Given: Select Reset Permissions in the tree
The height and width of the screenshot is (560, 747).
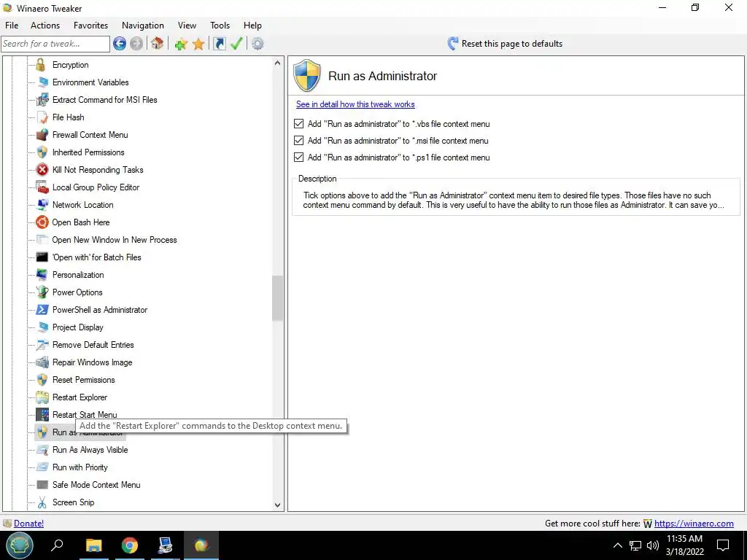Looking at the screenshot, I should pyautogui.click(x=83, y=380).
